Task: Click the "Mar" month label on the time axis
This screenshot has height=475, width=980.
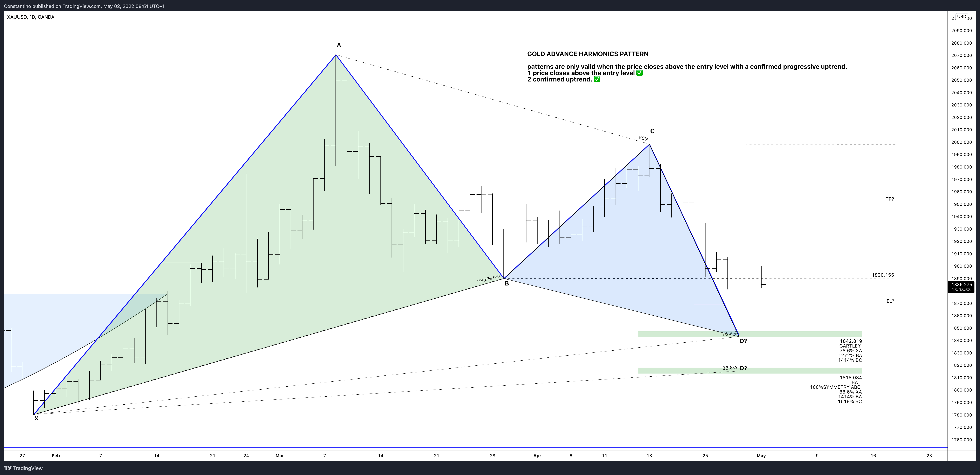Action: click(280, 456)
